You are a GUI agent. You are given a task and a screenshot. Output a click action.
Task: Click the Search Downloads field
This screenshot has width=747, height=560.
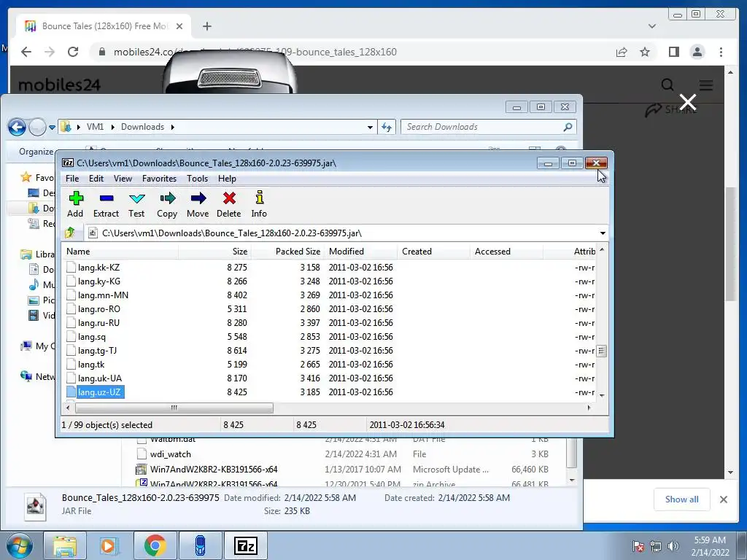(x=488, y=127)
